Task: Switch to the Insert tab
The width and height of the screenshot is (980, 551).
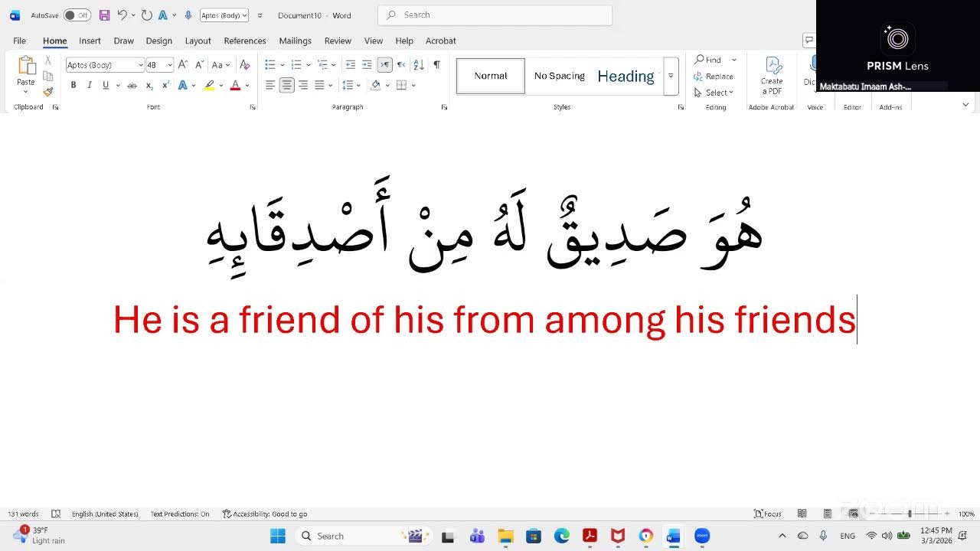Action: (x=90, y=41)
